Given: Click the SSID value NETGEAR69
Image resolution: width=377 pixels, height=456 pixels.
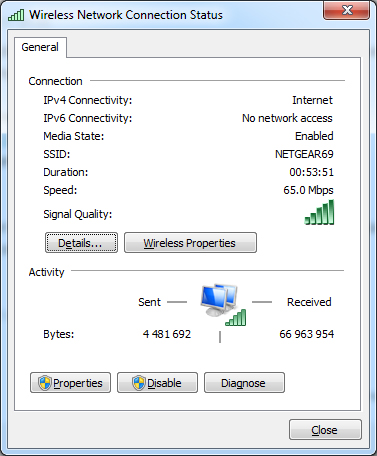Looking at the screenshot, I should (x=304, y=154).
